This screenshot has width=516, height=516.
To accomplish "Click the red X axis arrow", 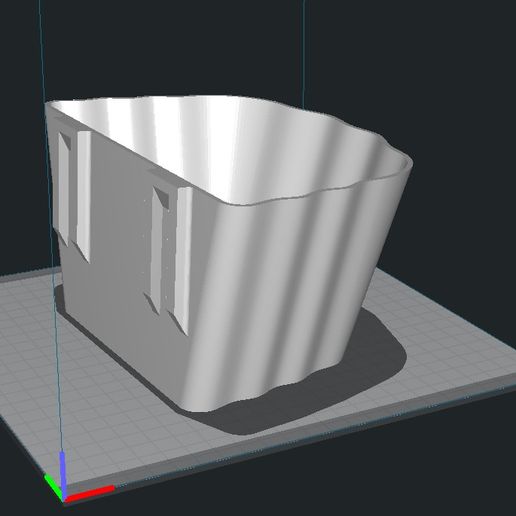I will (x=89, y=494).
